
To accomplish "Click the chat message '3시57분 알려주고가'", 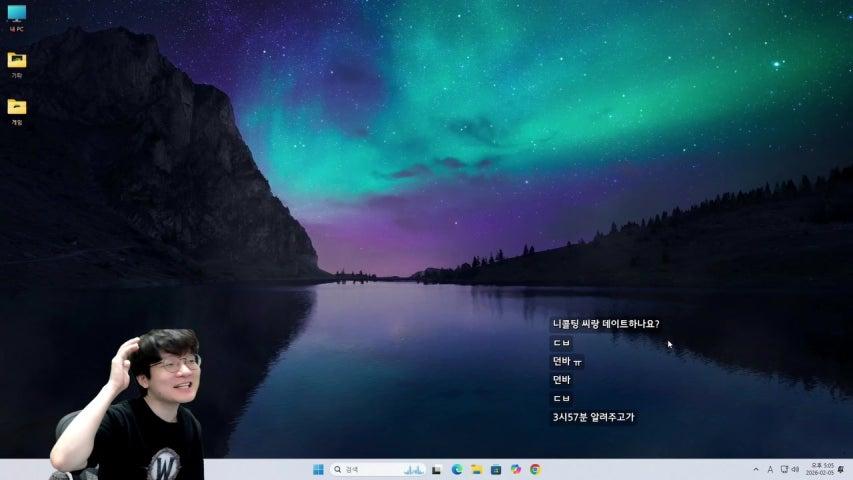I will (x=593, y=417).
